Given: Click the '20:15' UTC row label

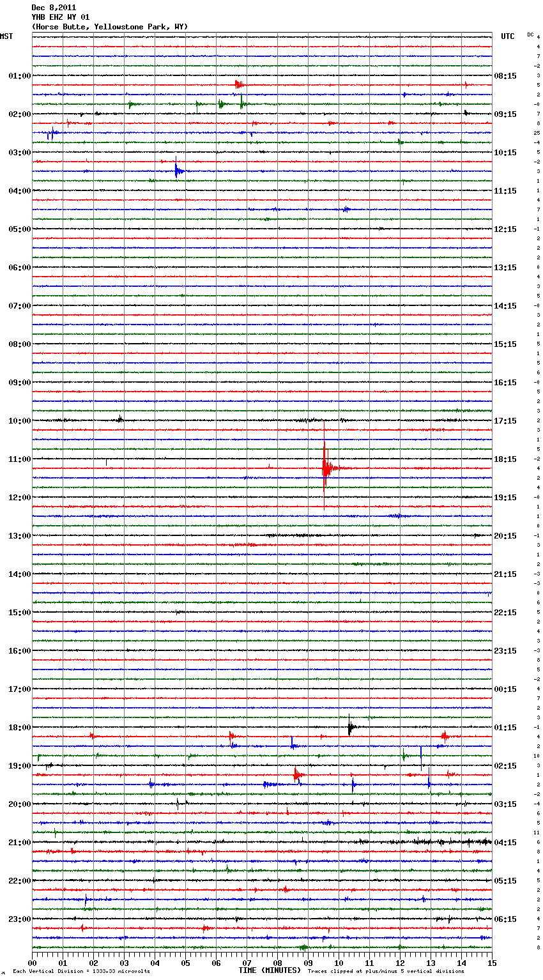Looking at the screenshot, I should coord(505,536).
